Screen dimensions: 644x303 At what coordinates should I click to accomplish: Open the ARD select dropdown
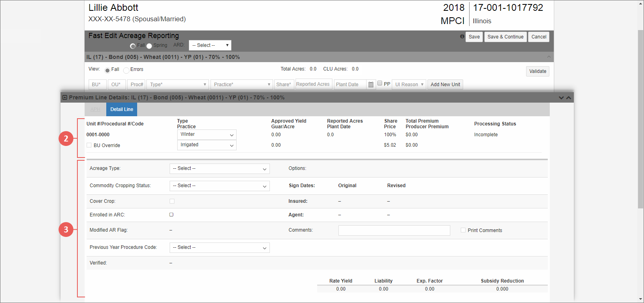(210, 45)
